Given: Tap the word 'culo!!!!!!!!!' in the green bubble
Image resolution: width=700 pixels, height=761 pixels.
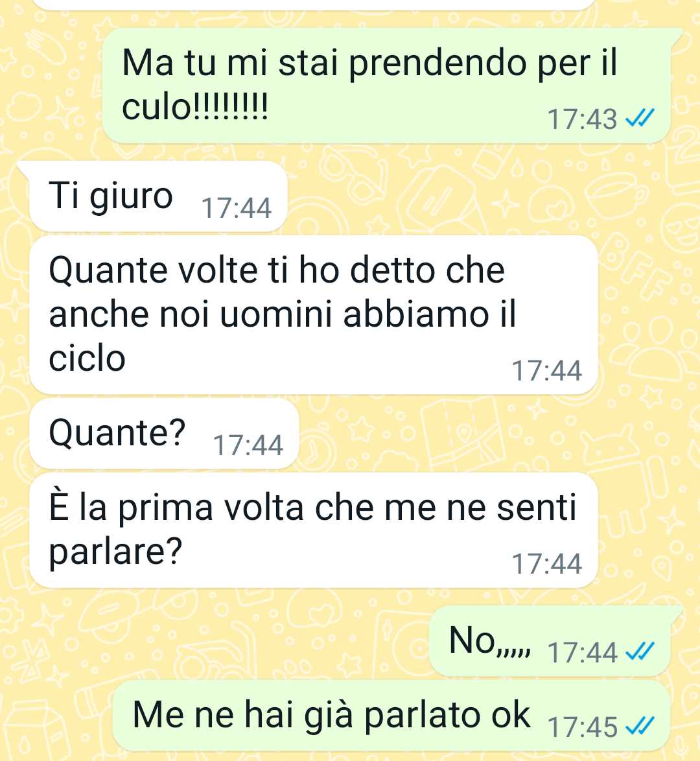Looking at the screenshot, I should tap(194, 107).
